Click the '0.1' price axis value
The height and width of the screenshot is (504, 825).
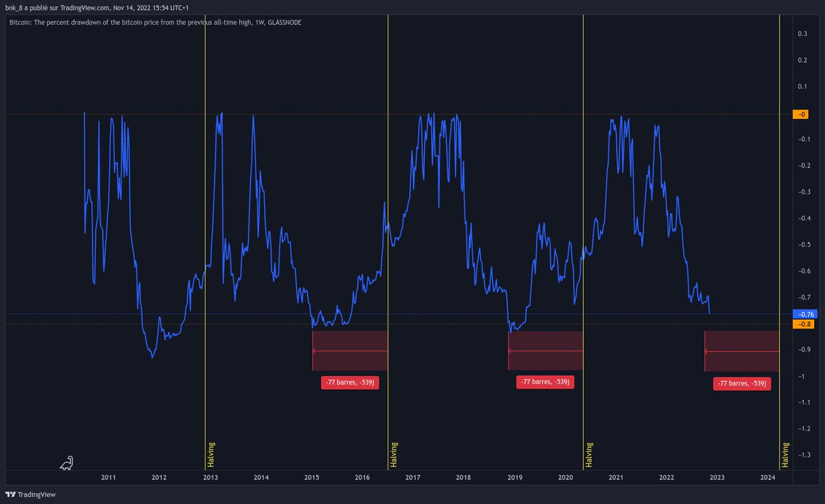pyautogui.click(x=802, y=87)
